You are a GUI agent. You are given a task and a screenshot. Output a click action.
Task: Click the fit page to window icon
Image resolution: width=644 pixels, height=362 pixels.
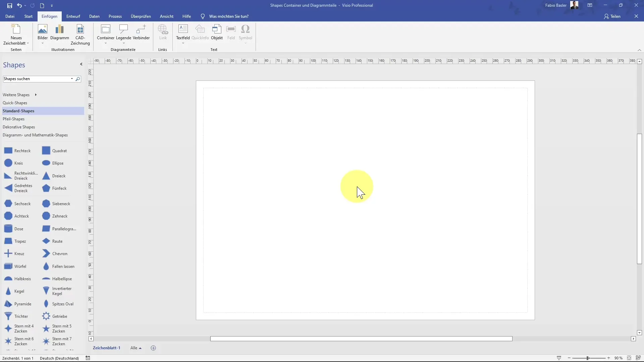coord(629,358)
